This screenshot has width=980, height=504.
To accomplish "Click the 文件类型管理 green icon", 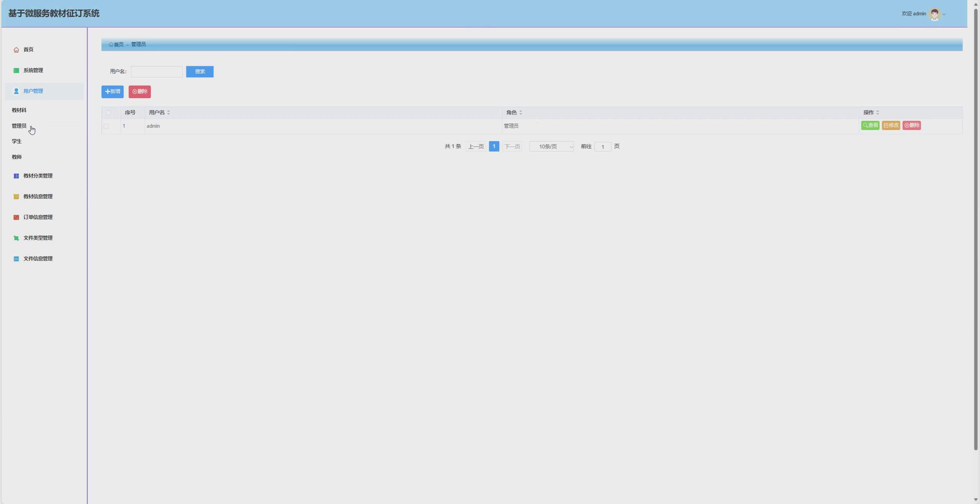I will tap(16, 238).
